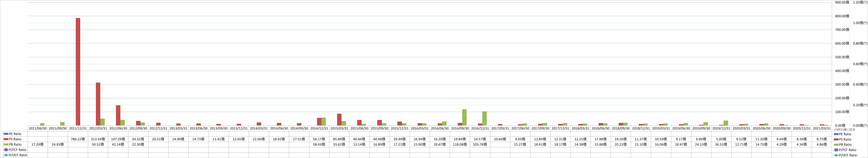Click the P/OCF Ratio entry in the right-side legend
The width and height of the screenshot is (868, 158).
[x=846, y=155]
